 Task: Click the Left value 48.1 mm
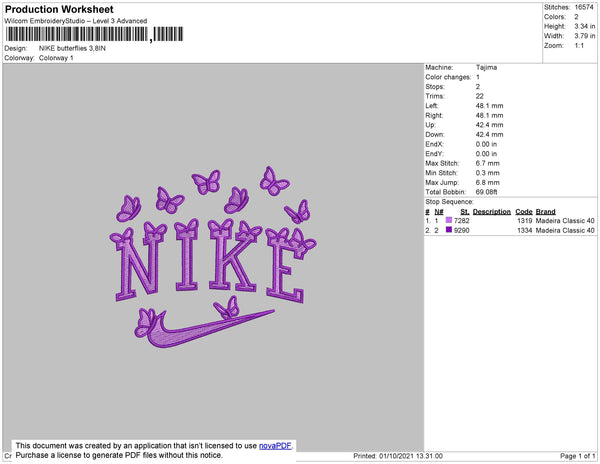tap(489, 106)
